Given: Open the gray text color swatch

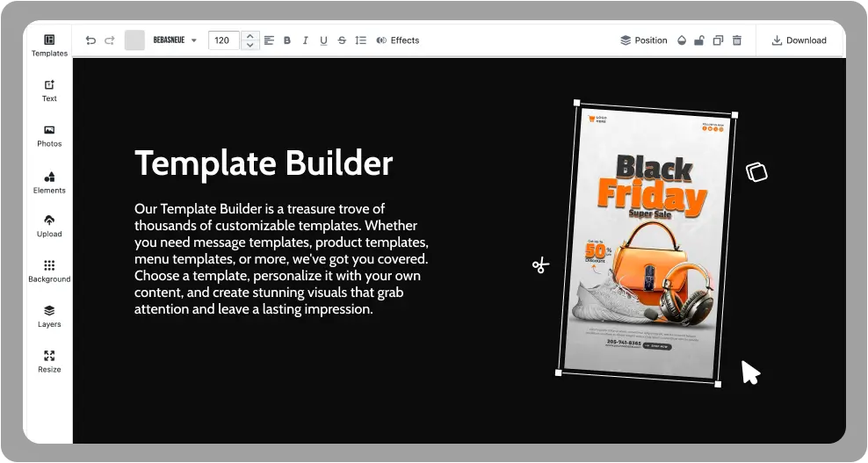Looking at the screenshot, I should (x=134, y=40).
